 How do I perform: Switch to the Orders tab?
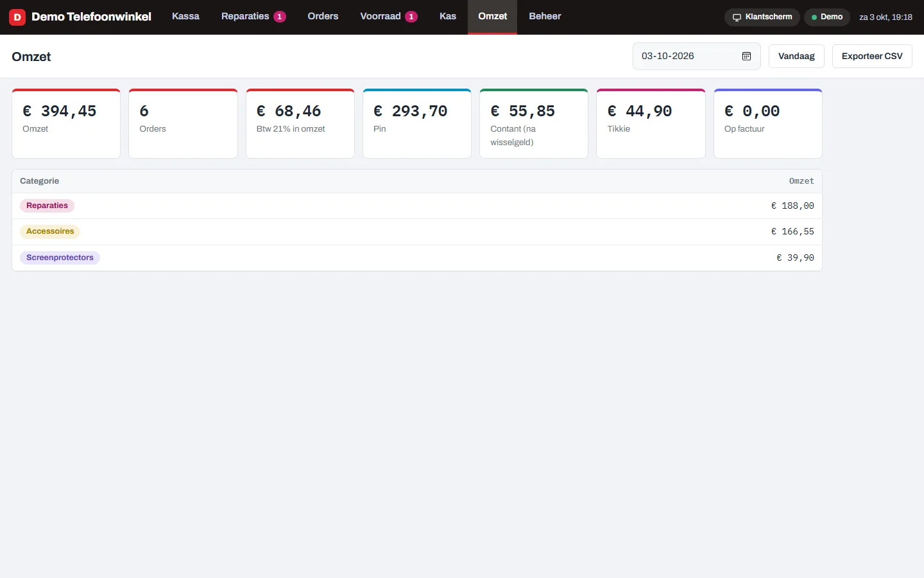click(323, 17)
